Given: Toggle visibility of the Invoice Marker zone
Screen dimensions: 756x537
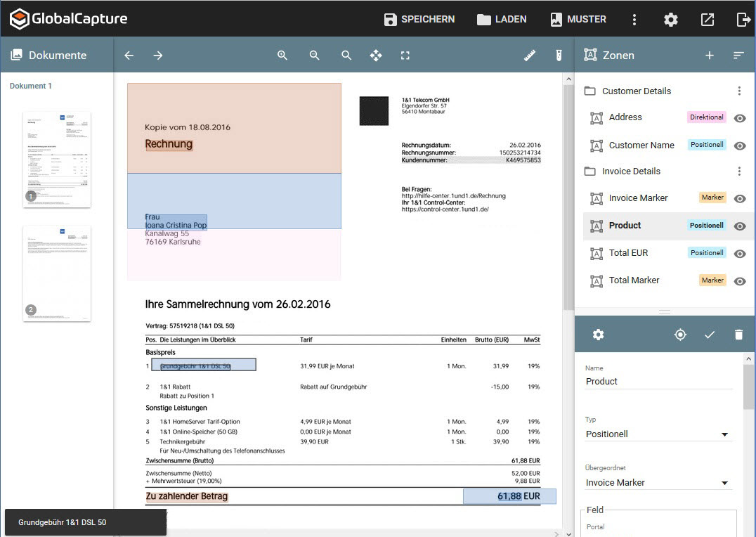Looking at the screenshot, I should tap(739, 198).
